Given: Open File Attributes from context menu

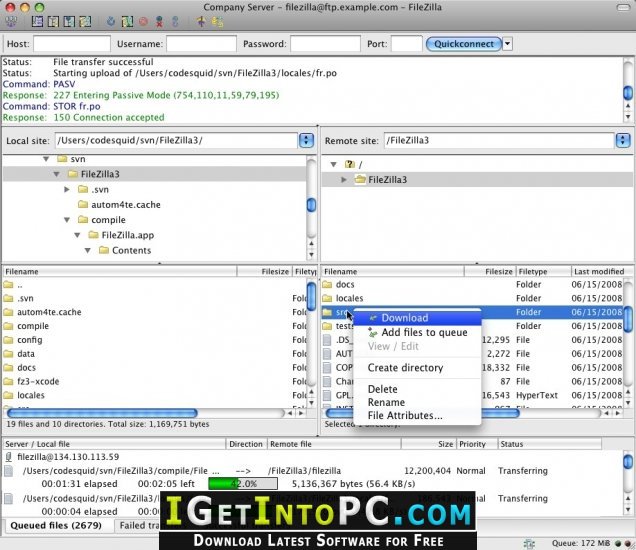Looking at the screenshot, I should coord(417,415).
